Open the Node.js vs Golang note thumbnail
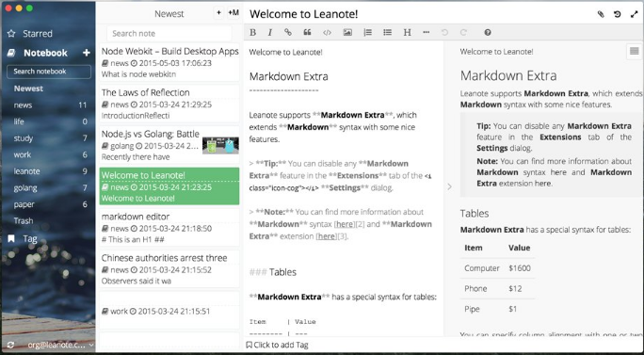This screenshot has height=355, width=644. point(220,145)
